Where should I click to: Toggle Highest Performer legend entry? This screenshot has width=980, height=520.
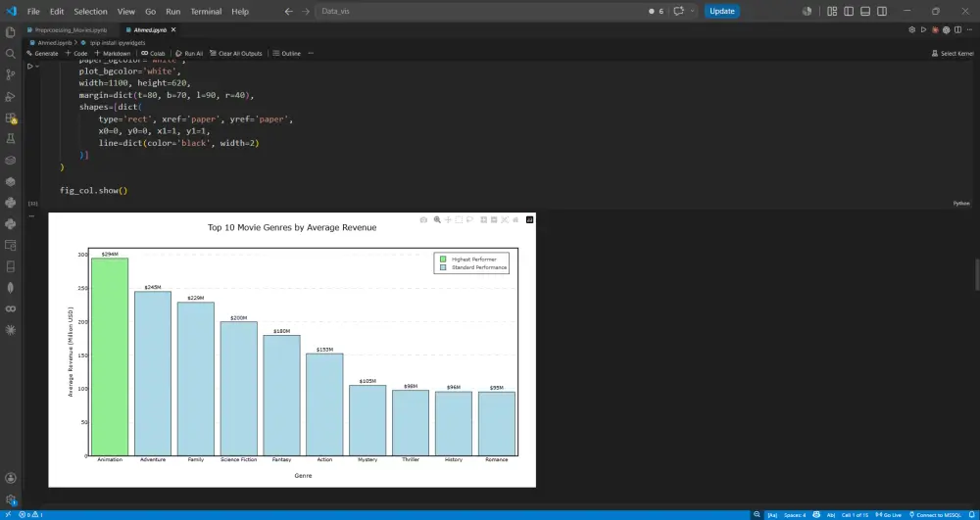pyautogui.click(x=468, y=260)
